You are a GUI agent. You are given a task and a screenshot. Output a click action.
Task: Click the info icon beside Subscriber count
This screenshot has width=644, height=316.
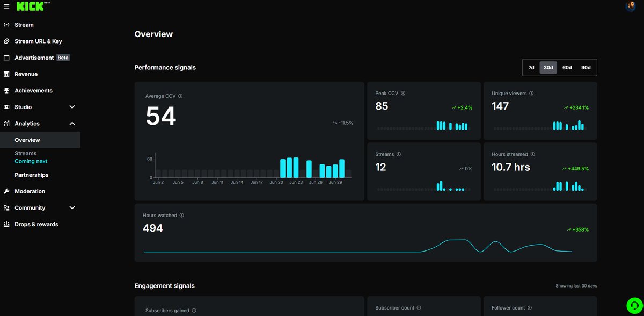pyautogui.click(x=419, y=308)
